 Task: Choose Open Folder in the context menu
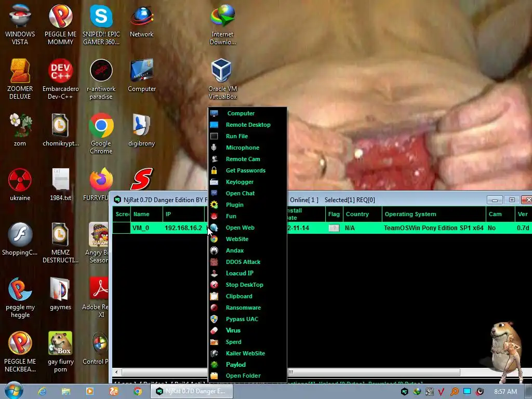click(248, 376)
